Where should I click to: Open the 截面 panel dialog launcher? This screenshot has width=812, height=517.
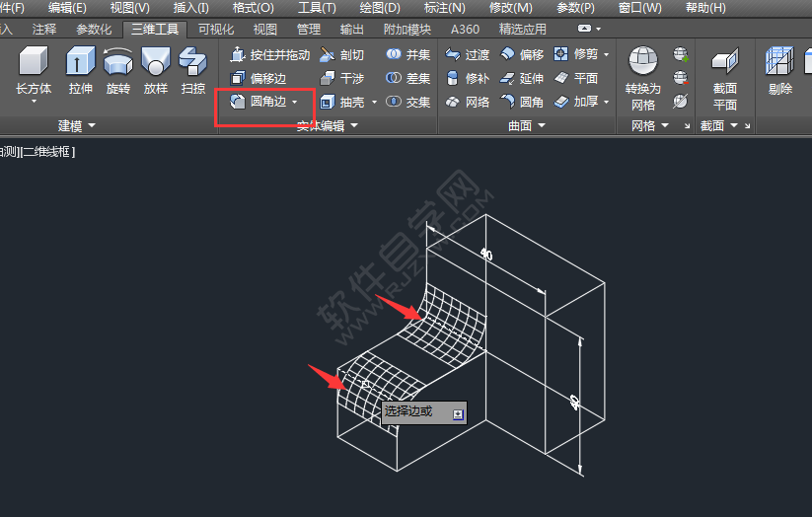click(x=747, y=126)
